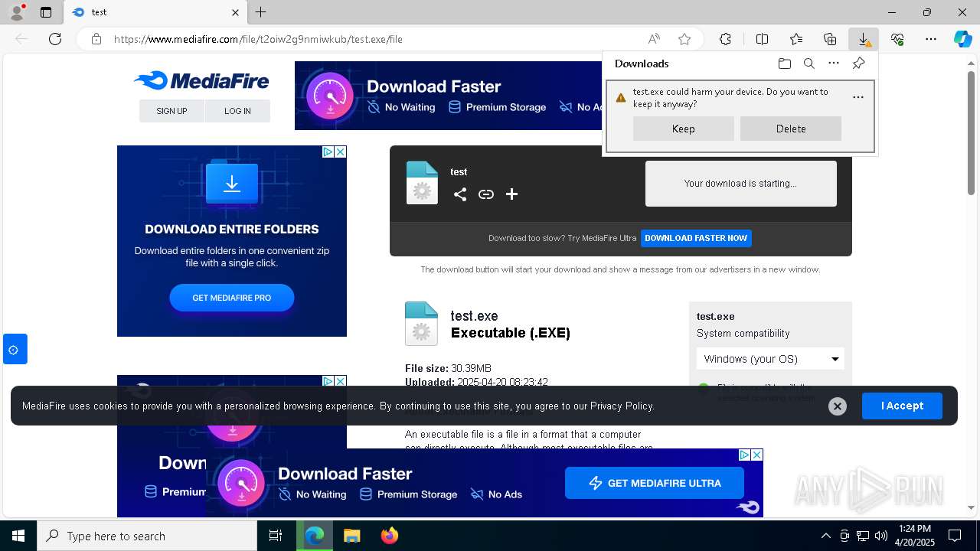980x551 pixels.
Task: Open the tab actions menu icon
Action: tap(46, 12)
